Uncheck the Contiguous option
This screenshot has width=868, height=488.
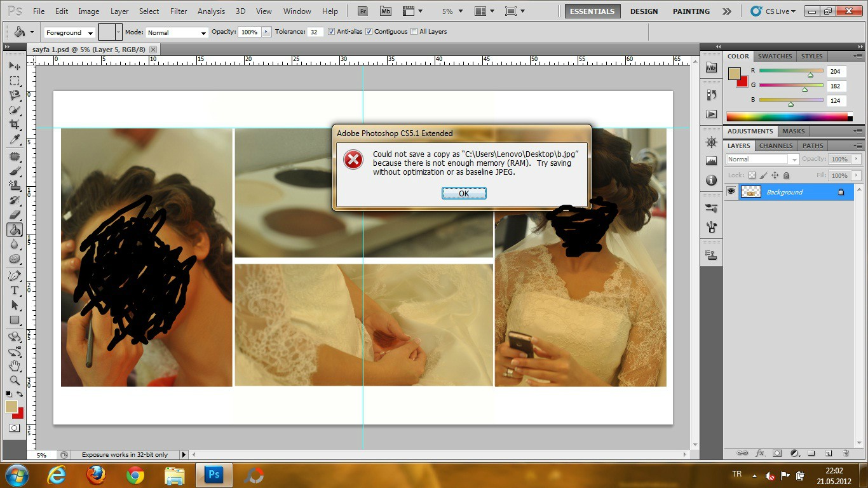pyautogui.click(x=369, y=32)
